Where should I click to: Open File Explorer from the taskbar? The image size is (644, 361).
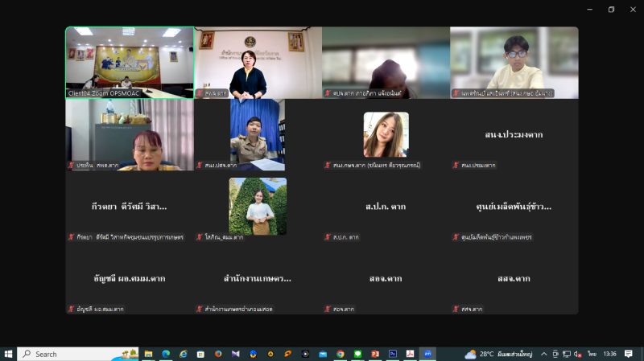coord(148,354)
